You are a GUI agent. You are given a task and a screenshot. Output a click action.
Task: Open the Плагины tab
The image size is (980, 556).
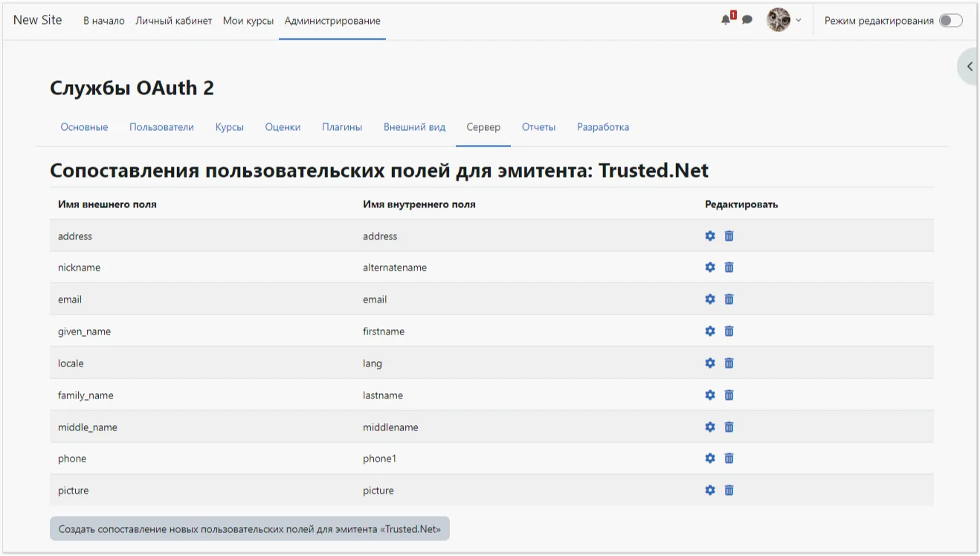click(x=341, y=126)
